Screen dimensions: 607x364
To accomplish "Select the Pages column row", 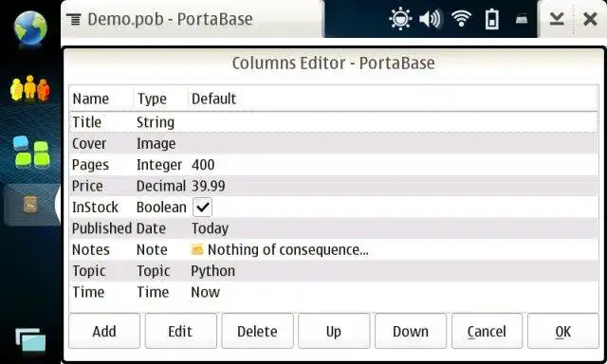I will pos(334,165).
